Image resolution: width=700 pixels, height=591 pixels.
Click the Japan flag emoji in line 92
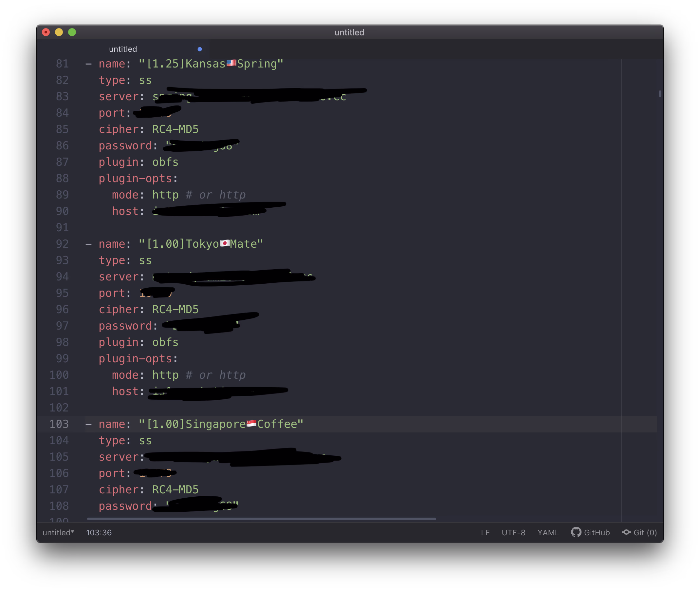[225, 243]
